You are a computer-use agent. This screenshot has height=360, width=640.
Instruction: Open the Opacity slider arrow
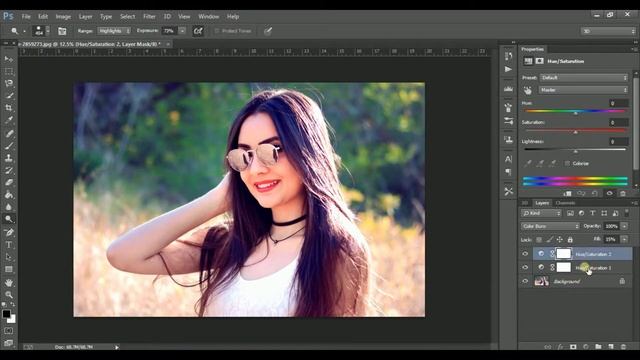click(x=624, y=226)
